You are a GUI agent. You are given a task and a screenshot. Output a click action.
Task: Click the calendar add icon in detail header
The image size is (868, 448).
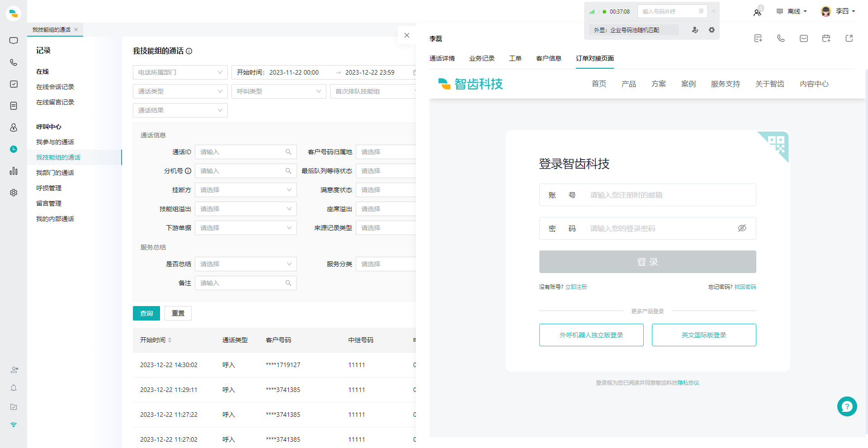point(826,38)
